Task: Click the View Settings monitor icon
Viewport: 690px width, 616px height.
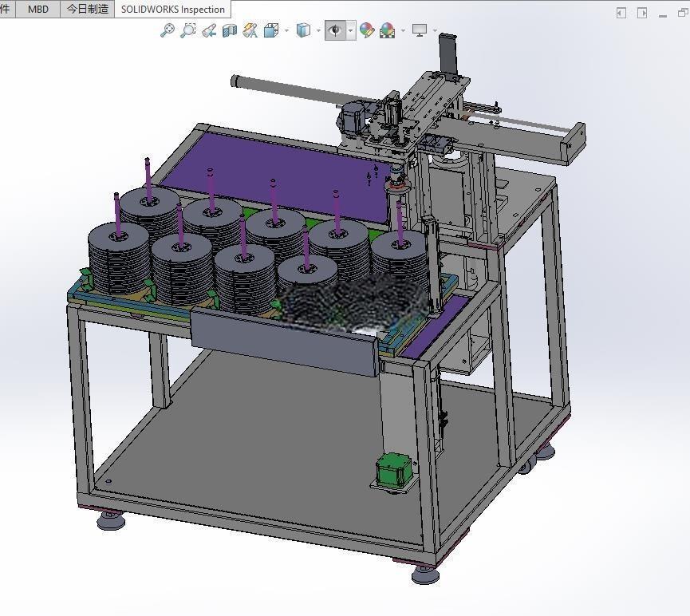Action: point(420,30)
